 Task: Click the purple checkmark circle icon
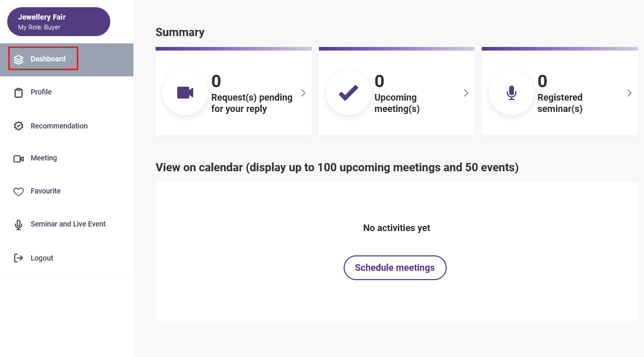(348, 93)
